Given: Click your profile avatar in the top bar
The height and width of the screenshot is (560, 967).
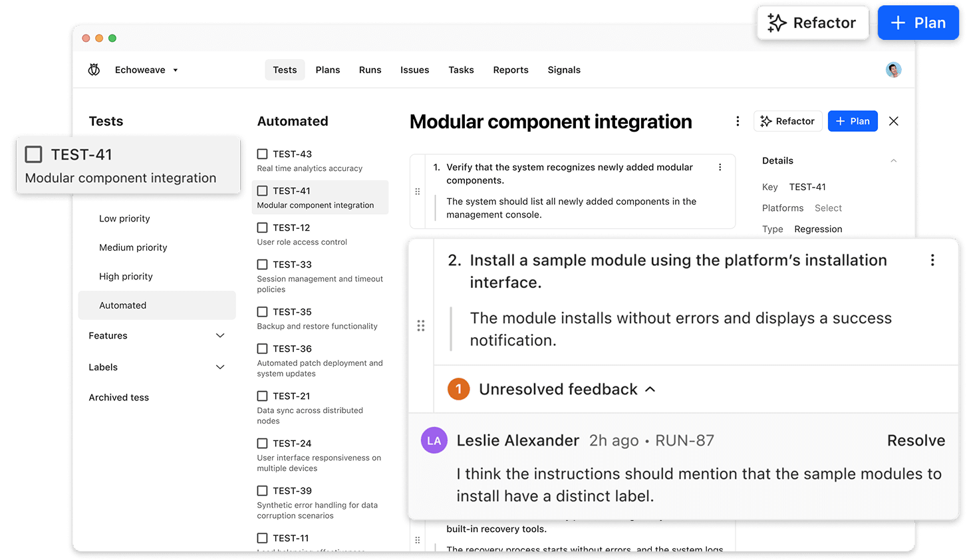Looking at the screenshot, I should coord(893,69).
